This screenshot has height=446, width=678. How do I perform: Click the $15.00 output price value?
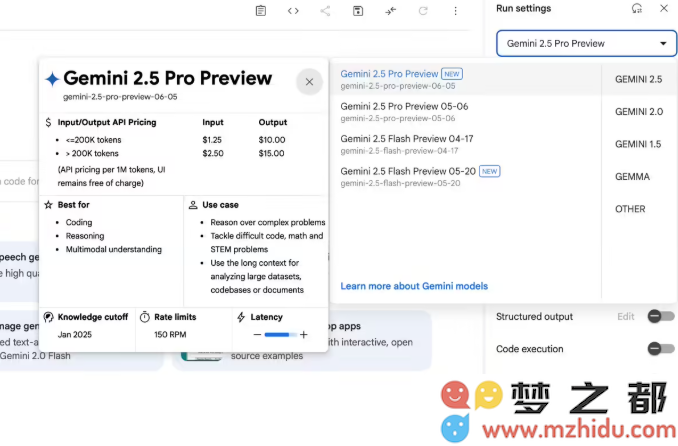[x=272, y=153]
